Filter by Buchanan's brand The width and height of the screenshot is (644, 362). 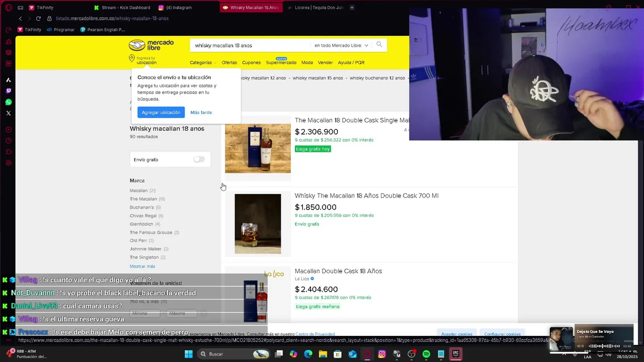145,207
